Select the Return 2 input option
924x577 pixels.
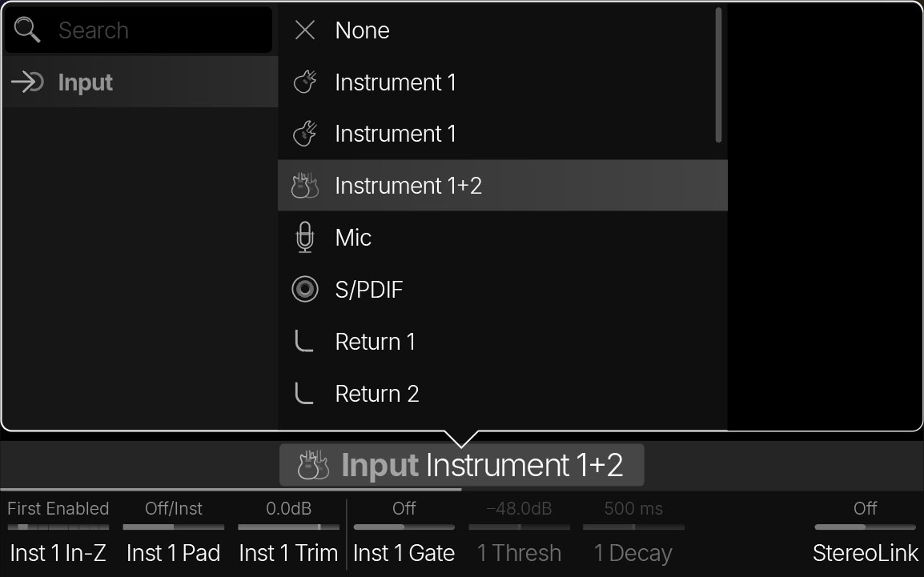point(376,394)
